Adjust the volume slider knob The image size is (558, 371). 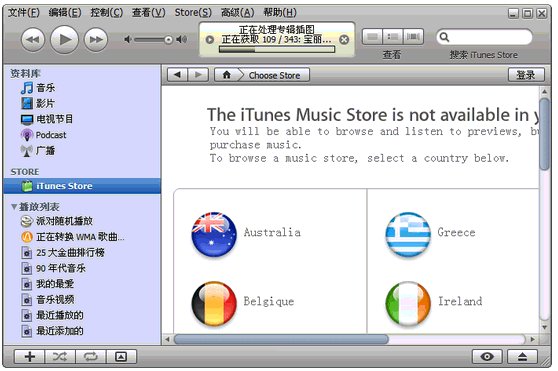point(168,39)
